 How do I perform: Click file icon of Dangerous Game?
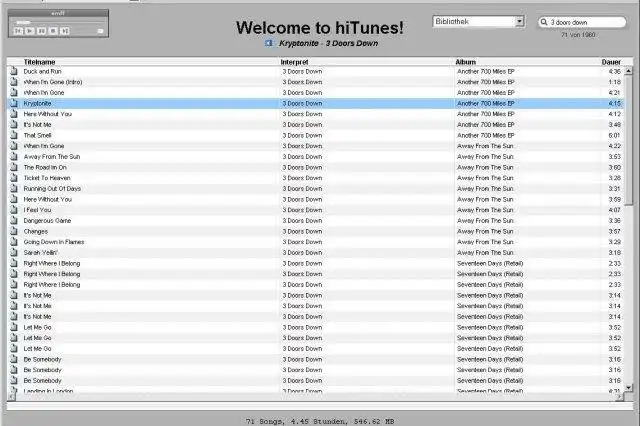point(14,221)
